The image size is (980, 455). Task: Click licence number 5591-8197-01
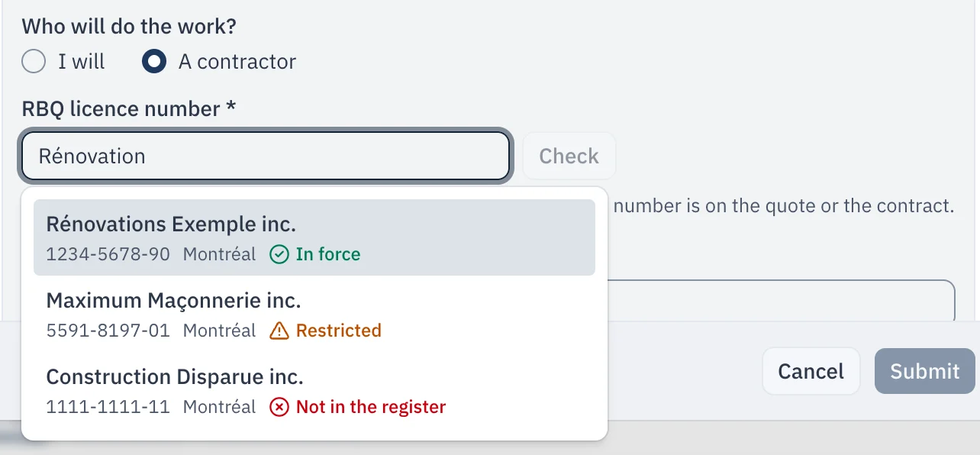pyautogui.click(x=108, y=331)
